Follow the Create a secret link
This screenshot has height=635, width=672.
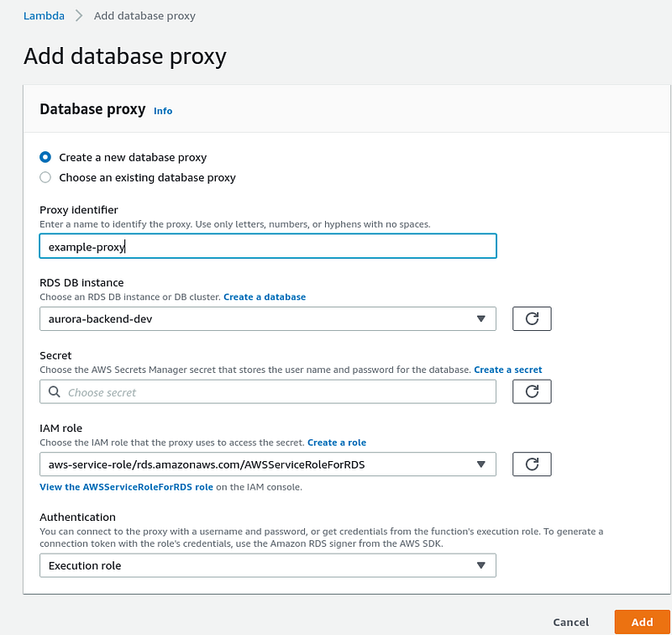[508, 370]
